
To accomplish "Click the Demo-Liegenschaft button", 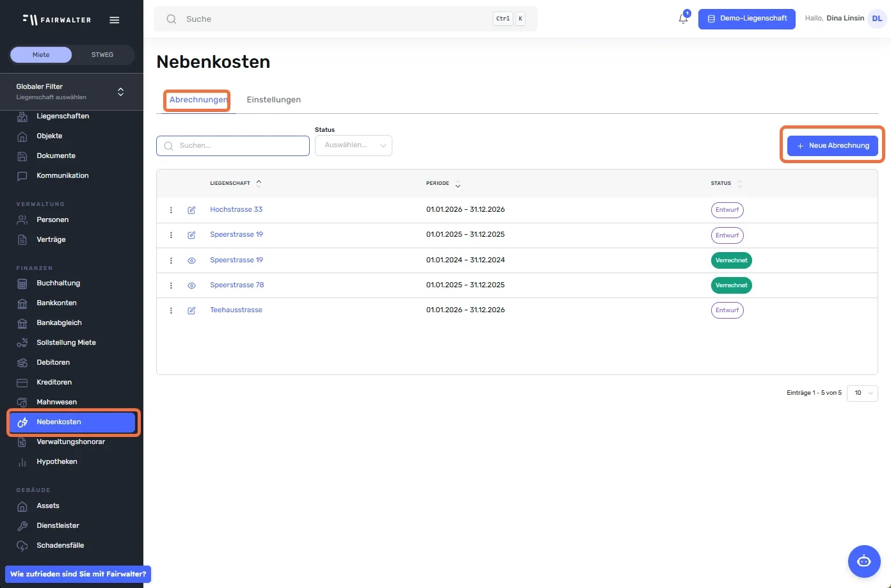I will click(747, 19).
